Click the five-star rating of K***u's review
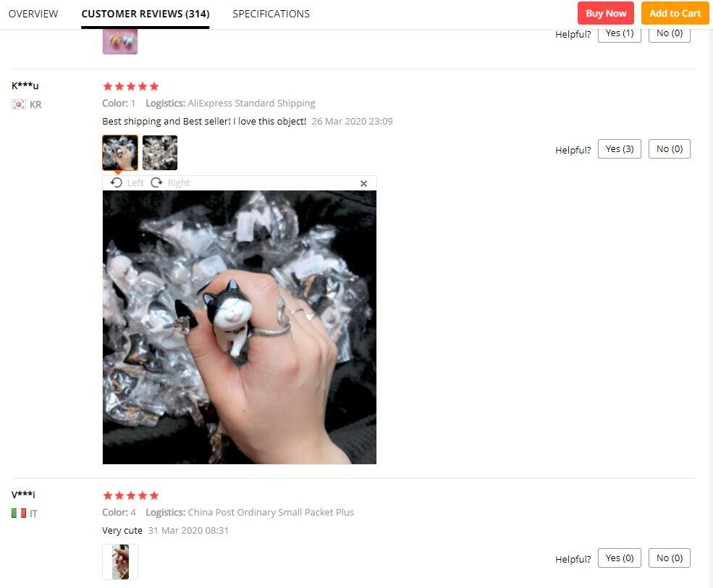 131,86
